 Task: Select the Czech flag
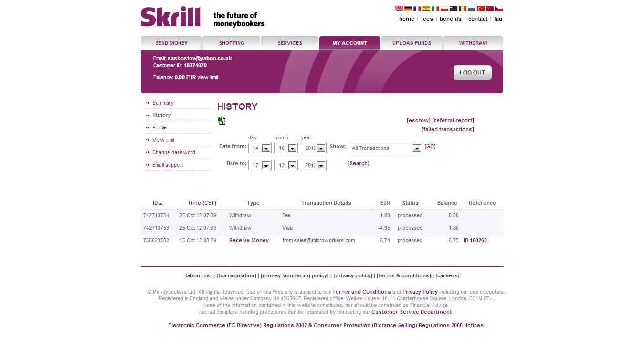499,9
